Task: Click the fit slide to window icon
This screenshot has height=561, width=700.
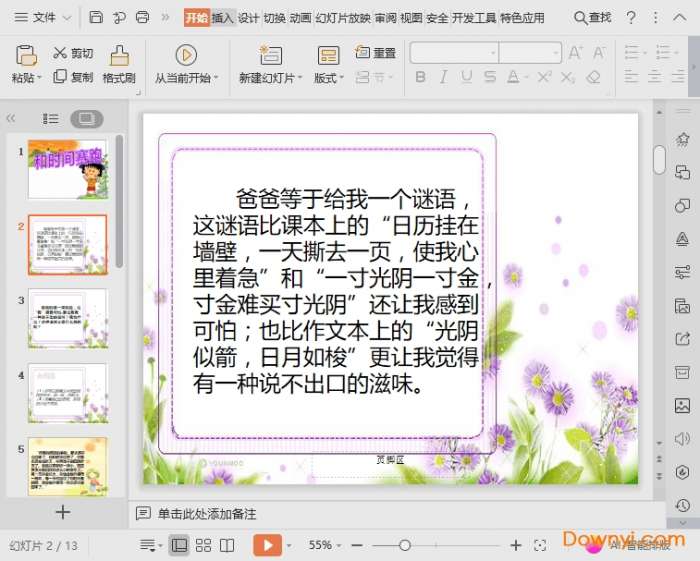Action: [540, 545]
